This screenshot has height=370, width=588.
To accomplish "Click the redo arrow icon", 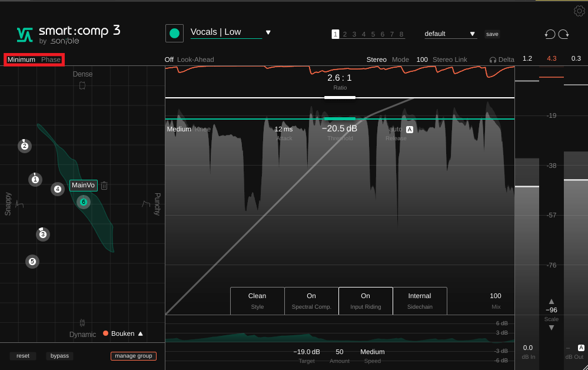I will point(564,34).
